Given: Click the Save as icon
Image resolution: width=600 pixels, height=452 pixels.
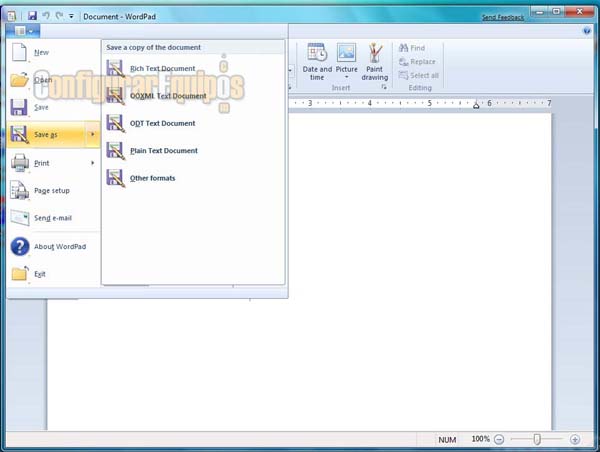Looking at the screenshot, I should [x=19, y=134].
